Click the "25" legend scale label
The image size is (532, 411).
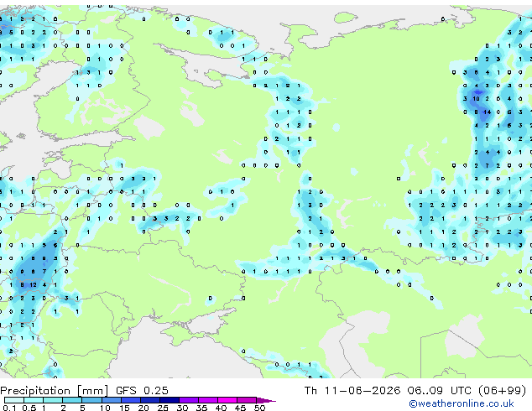tap(163, 408)
